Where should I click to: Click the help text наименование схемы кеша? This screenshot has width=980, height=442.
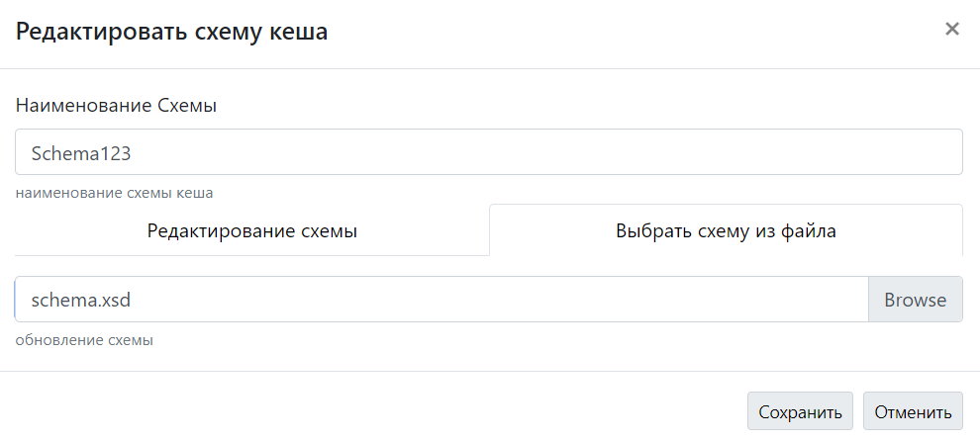[115, 193]
